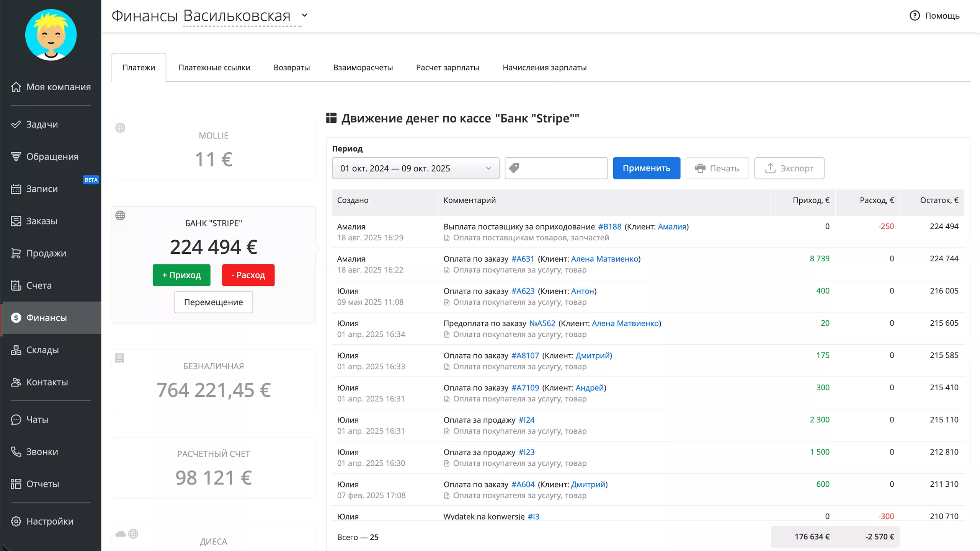Select the Безналичная cashbox card
This screenshot has height=551, width=980.
(x=214, y=380)
